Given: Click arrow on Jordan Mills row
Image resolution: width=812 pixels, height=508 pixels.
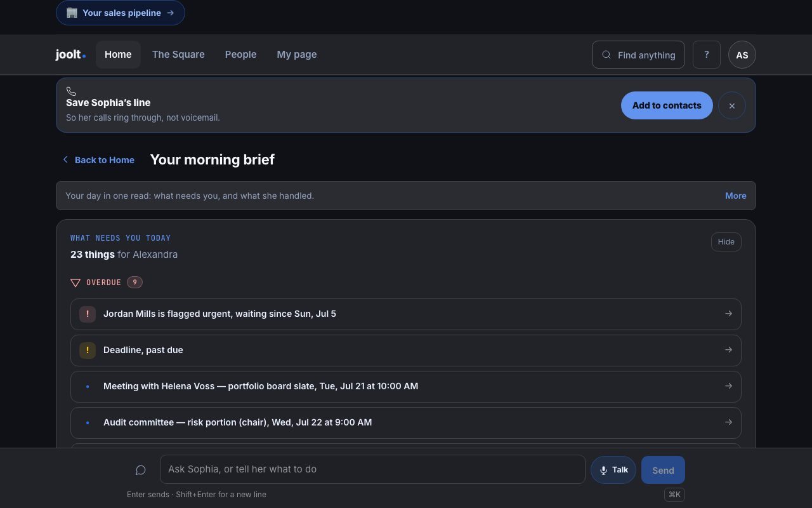Looking at the screenshot, I should pyautogui.click(x=728, y=314).
